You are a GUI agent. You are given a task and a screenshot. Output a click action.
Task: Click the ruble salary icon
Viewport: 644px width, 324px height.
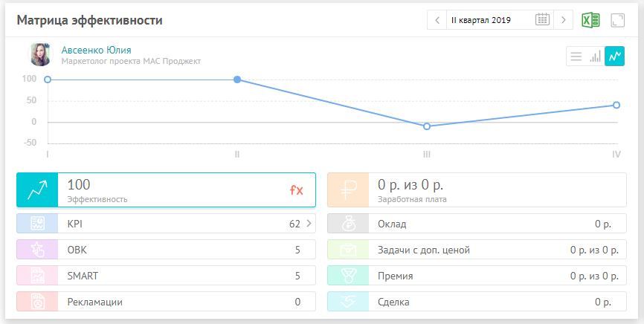click(348, 190)
